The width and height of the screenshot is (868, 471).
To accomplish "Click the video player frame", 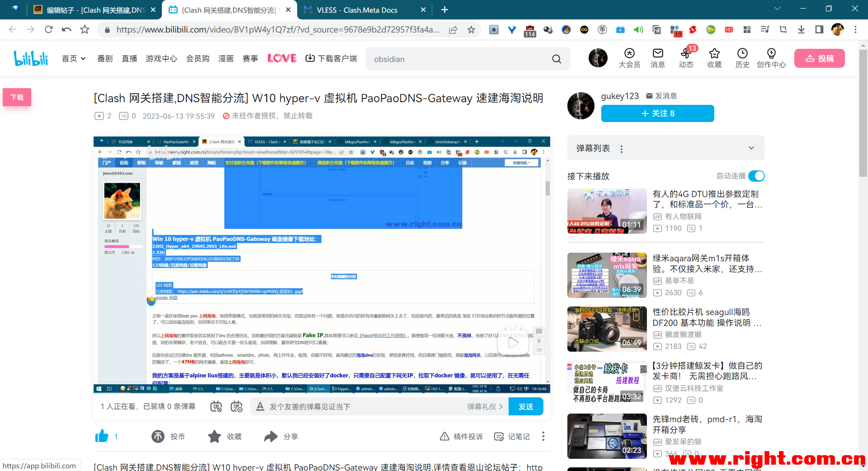I will 321,264.
